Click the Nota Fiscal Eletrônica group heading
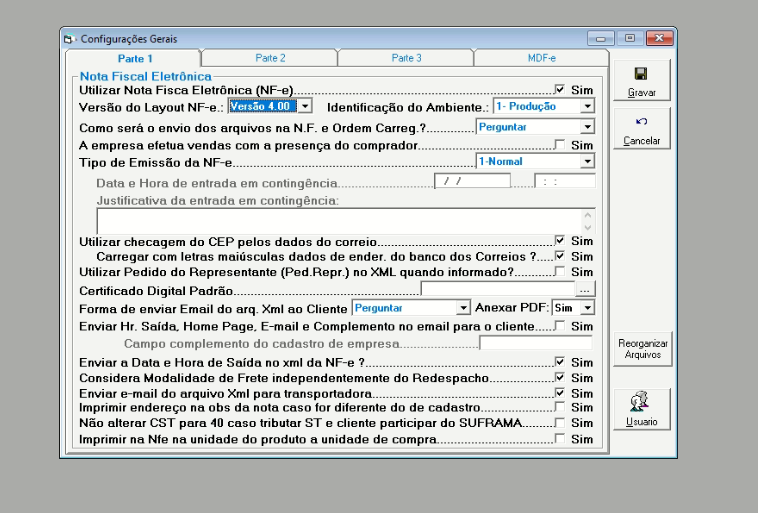758x513 pixels. coord(146,76)
